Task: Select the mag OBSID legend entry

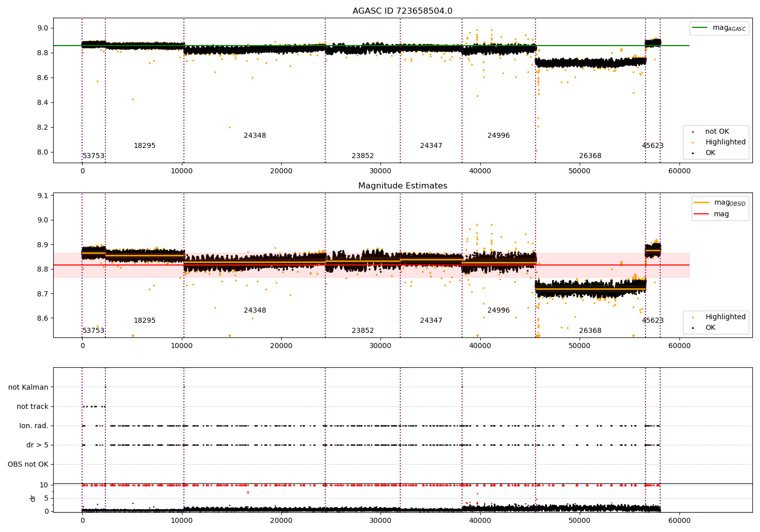Action: pyautogui.click(x=719, y=203)
